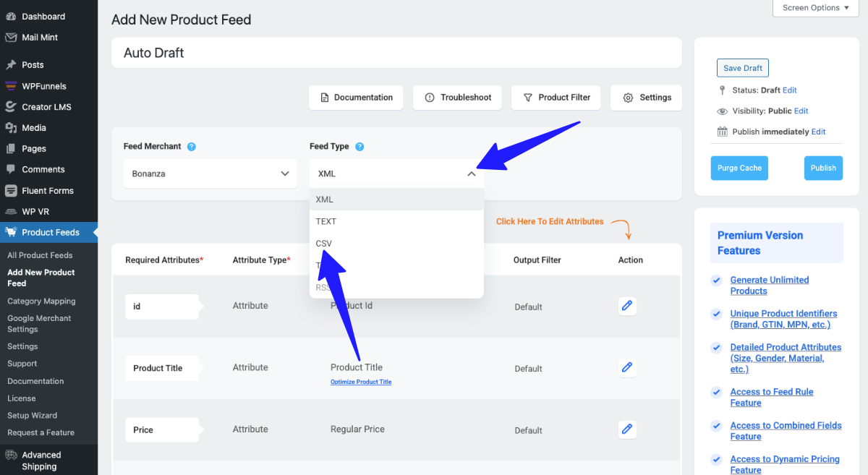Click the Publish button

[823, 168]
